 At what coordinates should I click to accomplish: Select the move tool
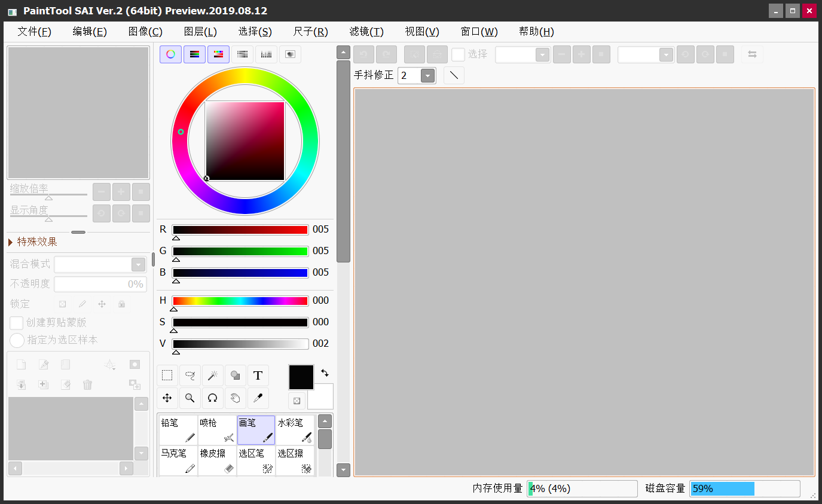tap(167, 398)
